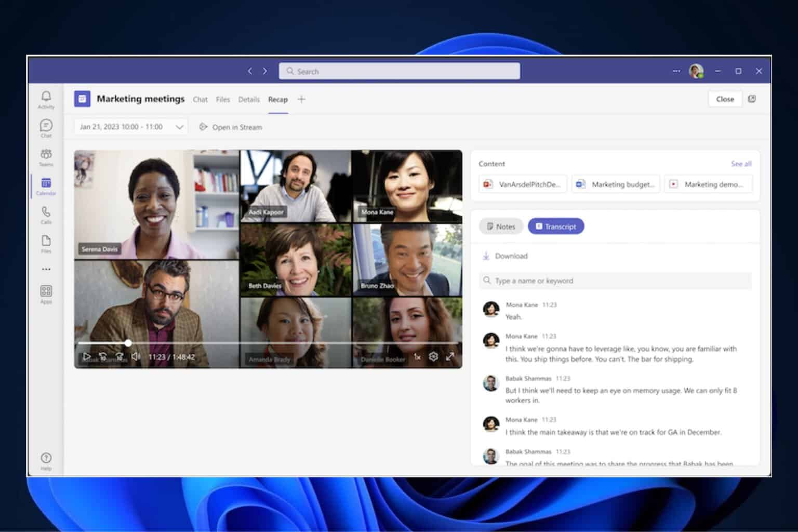Open Help at the sidebar bottom
The width and height of the screenshot is (798, 532).
pos(46,461)
